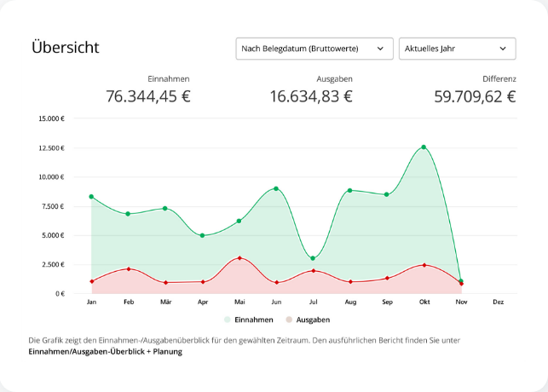Select the green Einnahmen point for Sep
548x392 pixels.
[x=387, y=194]
